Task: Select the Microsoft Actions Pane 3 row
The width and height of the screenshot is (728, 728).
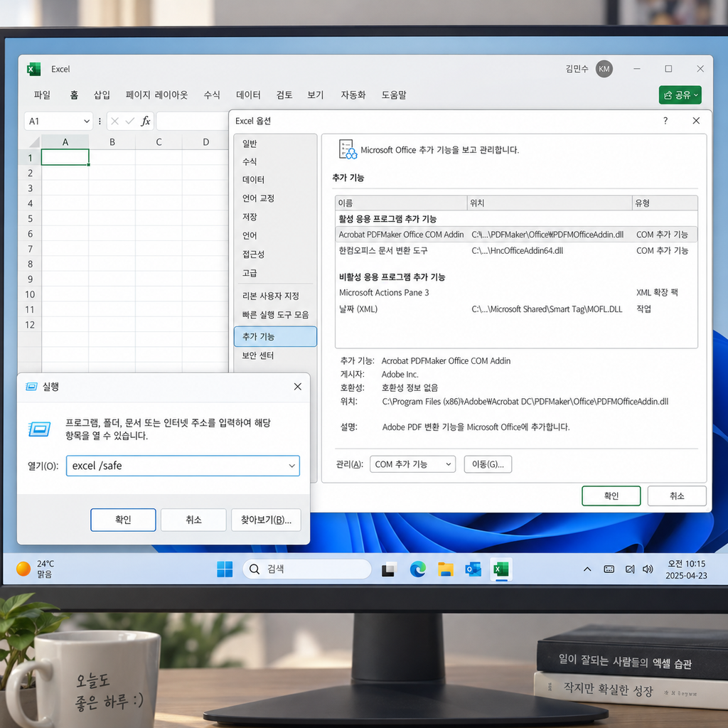Action: coord(516,292)
